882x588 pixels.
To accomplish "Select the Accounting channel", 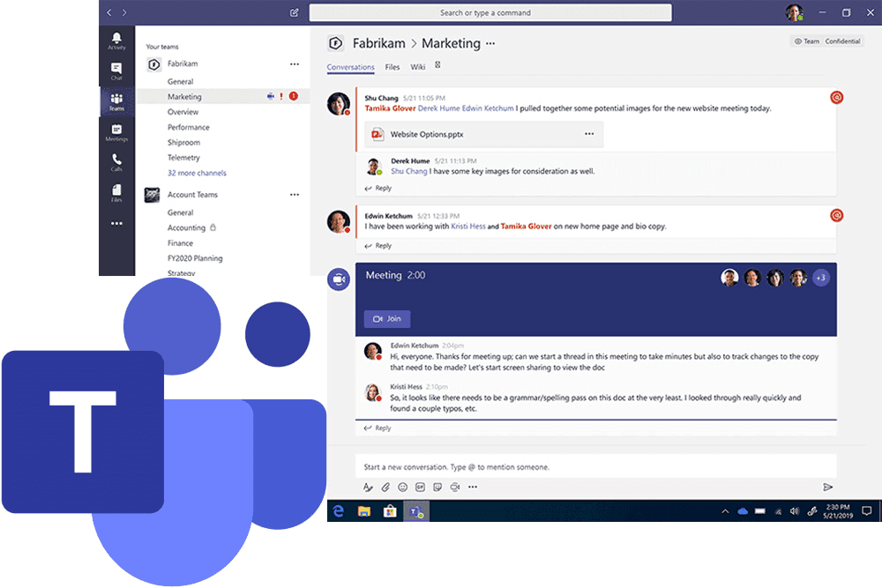I will 186,227.
